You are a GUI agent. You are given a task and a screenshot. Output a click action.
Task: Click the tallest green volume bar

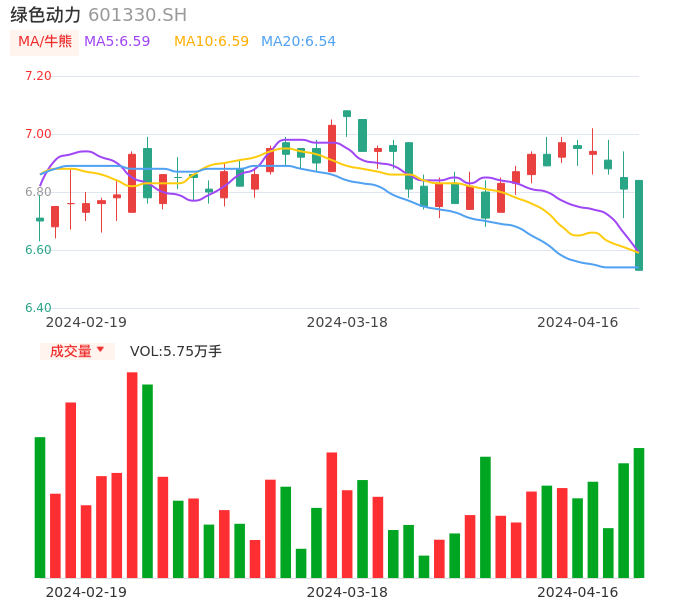click(x=147, y=481)
